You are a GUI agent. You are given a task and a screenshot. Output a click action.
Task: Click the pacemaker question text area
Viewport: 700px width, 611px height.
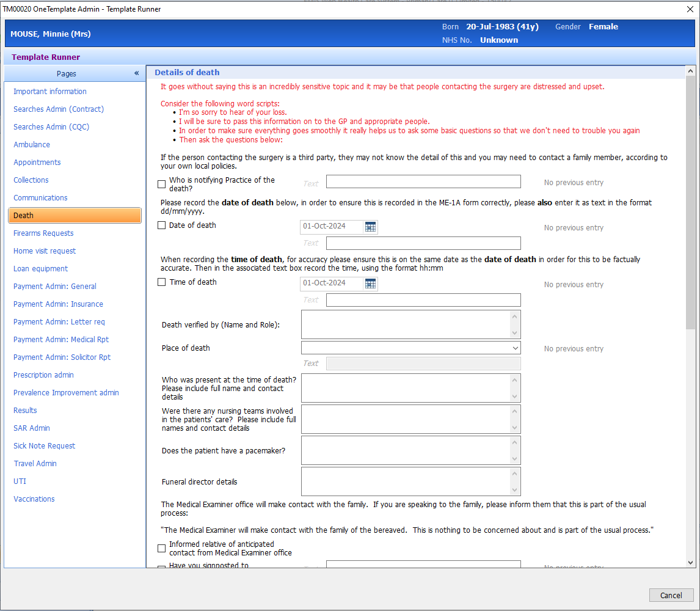tap(406, 451)
